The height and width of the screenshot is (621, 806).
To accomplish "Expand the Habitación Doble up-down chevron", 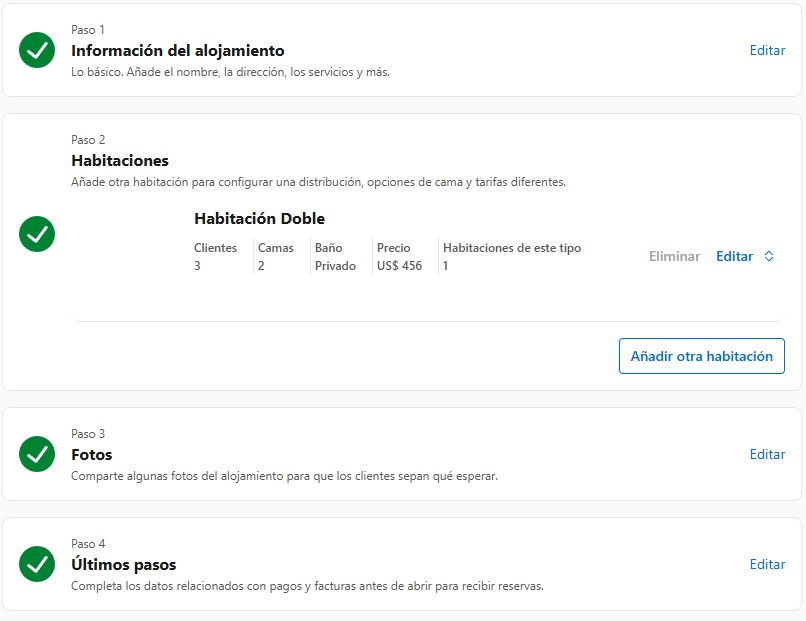I will (769, 256).
